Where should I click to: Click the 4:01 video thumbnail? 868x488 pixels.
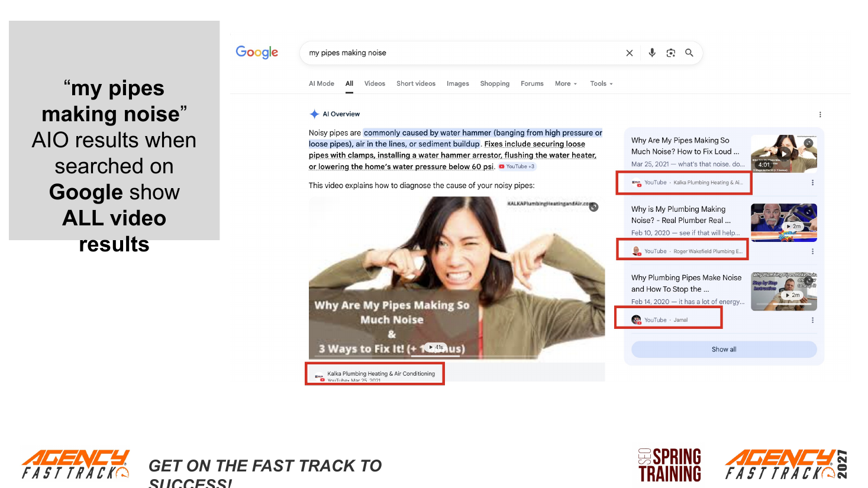click(784, 154)
